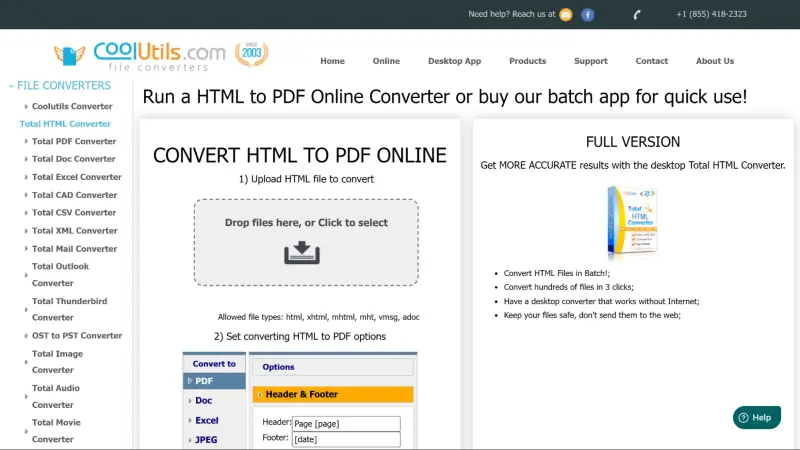Expand the arrow beside Coolutils Converter

(x=26, y=106)
